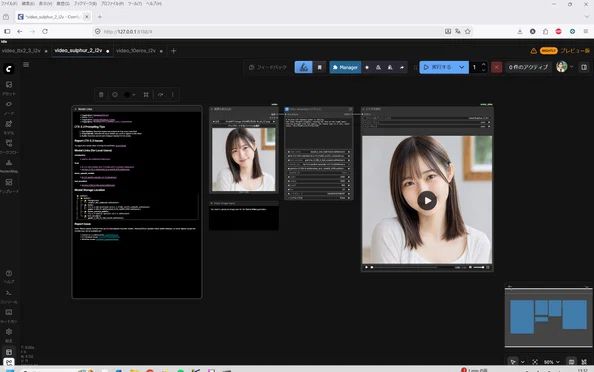The height and width of the screenshot is (372, 594).
Task: Click the browser reload page button
Action: 45,31
